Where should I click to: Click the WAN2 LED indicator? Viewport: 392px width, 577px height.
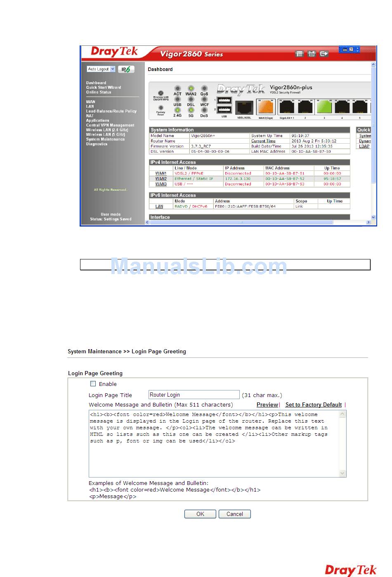pyautogui.click(x=191, y=88)
